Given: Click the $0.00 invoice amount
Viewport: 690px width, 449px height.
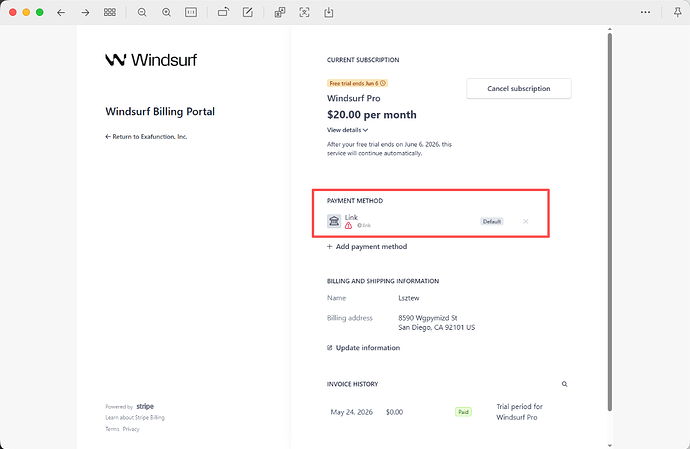Looking at the screenshot, I should (x=394, y=412).
